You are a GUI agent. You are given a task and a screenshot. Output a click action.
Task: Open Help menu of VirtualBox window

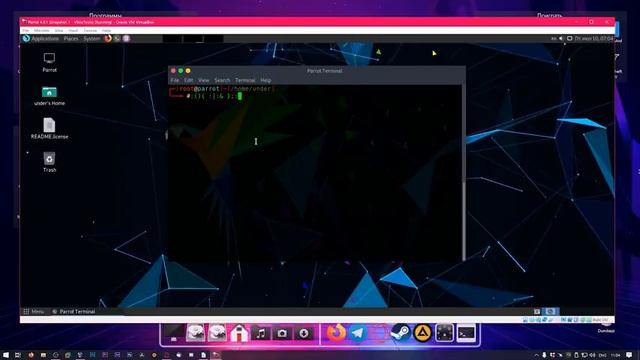106,31
